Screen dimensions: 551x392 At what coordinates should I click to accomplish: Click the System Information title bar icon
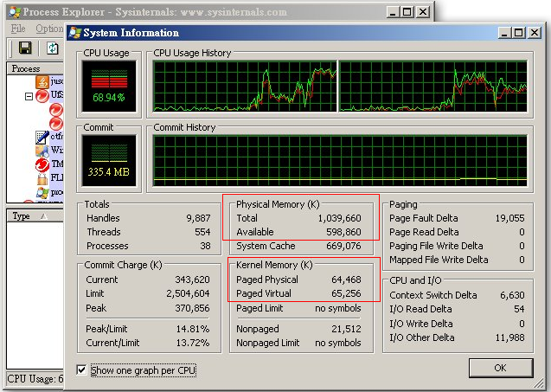[x=75, y=33]
